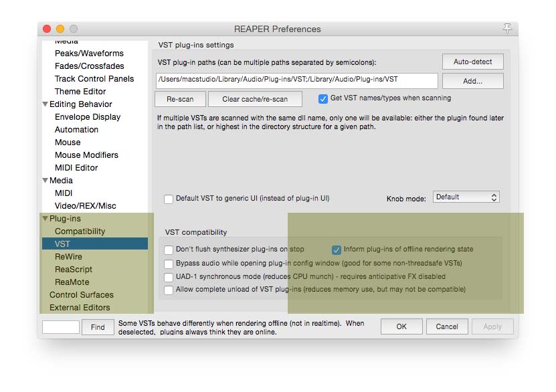The image size is (556, 392).
Task: Select the highlighted VST tree item
Action: [95, 244]
